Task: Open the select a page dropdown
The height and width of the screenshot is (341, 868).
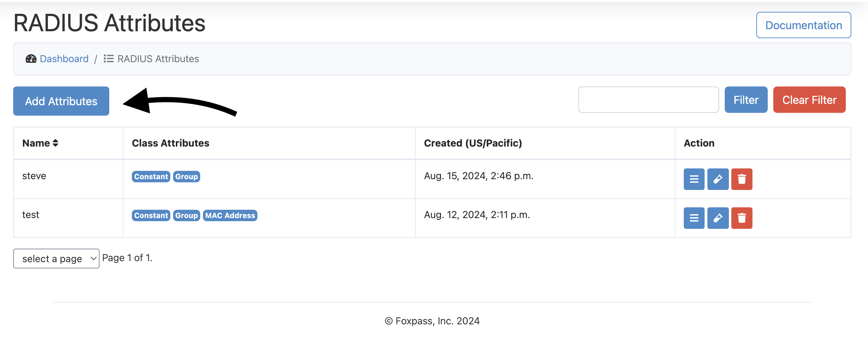Action: pyautogui.click(x=56, y=258)
